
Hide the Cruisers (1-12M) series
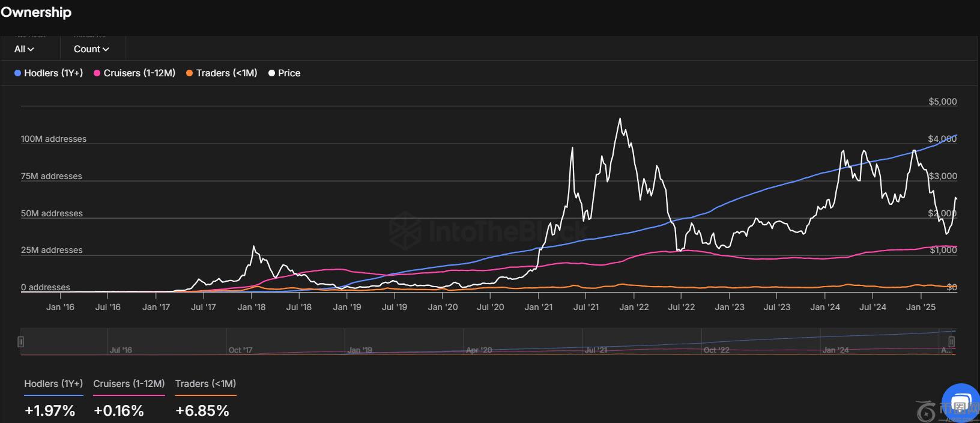(139, 73)
